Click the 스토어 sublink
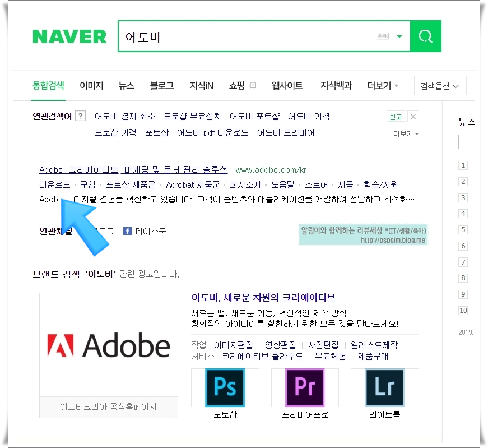The width and height of the screenshot is (488, 448). click(x=316, y=184)
